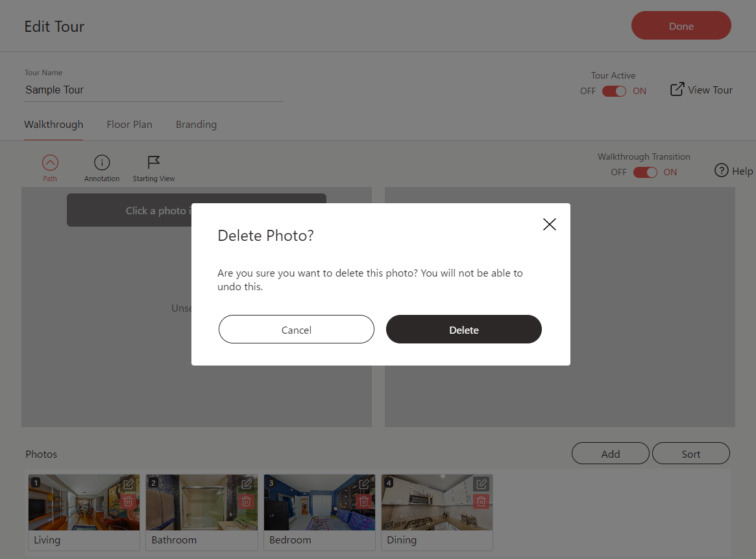Toggle Tour Active off

613,91
